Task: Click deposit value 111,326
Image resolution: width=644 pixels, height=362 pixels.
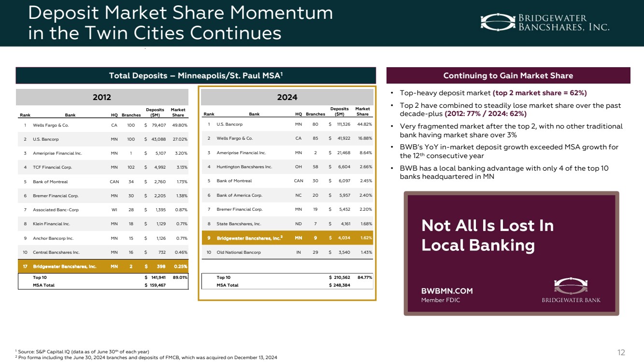Action: click(343, 124)
